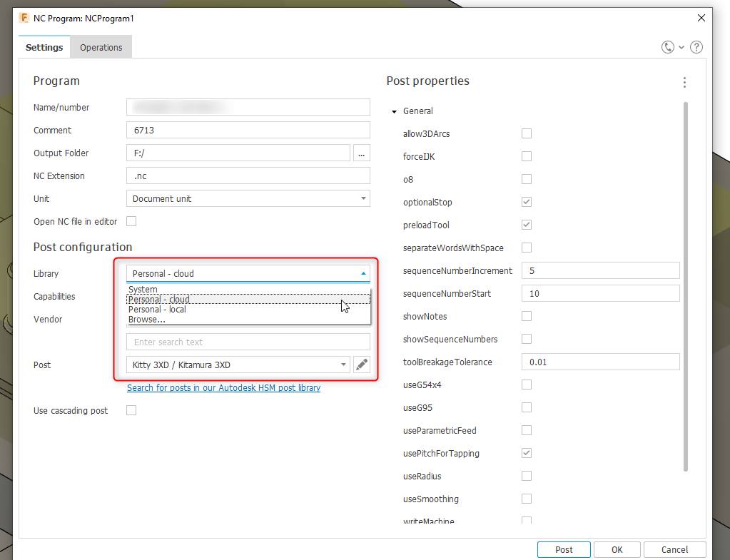Click the Cancel button
730x560 pixels.
coord(674,549)
